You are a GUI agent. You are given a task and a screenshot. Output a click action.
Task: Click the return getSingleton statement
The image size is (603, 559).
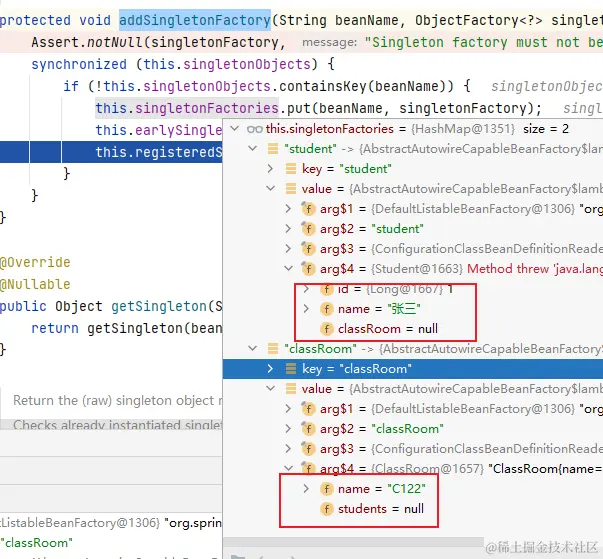click(127, 328)
